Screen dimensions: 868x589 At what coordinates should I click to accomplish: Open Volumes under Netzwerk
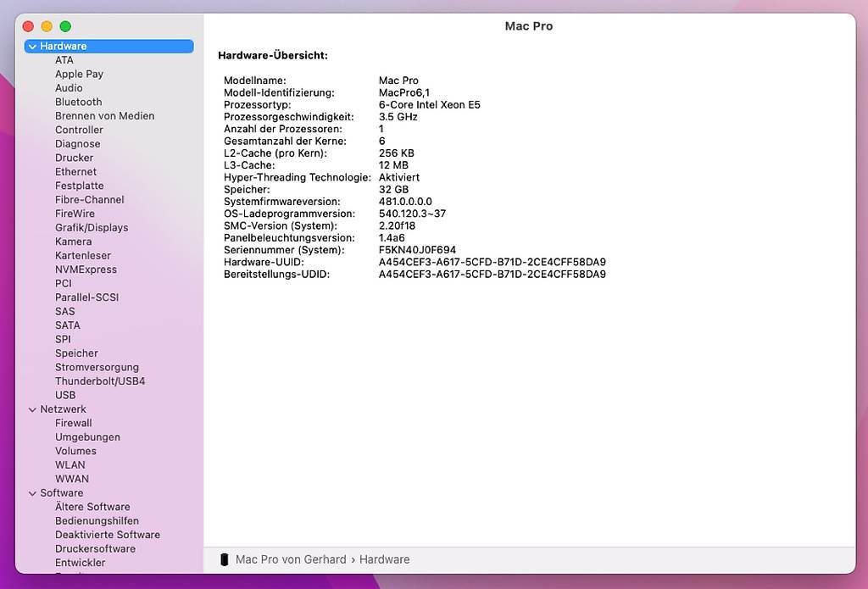(75, 451)
